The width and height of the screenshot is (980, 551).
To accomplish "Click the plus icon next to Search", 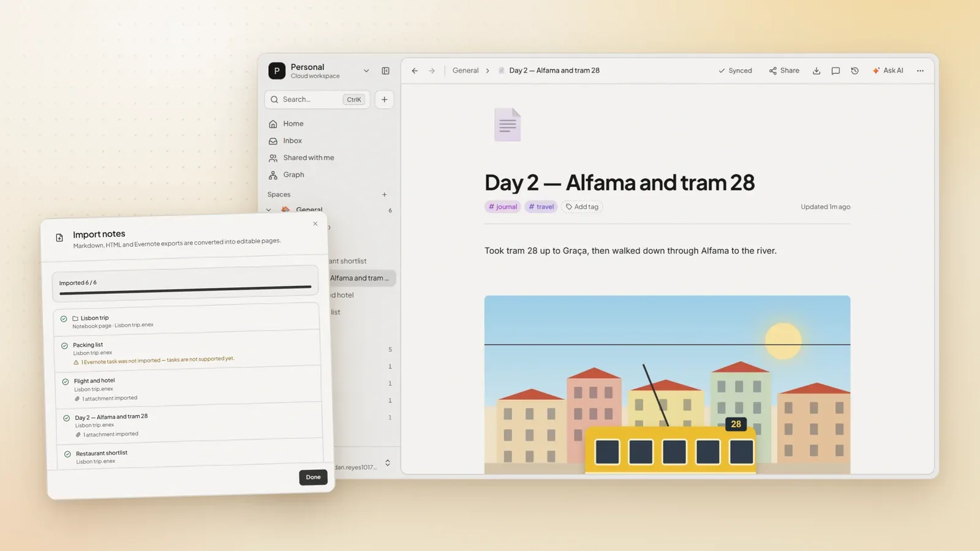I will tap(384, 99).
